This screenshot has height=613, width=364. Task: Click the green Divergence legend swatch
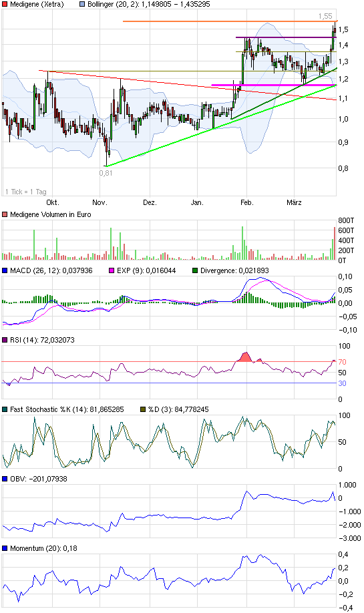195,270
